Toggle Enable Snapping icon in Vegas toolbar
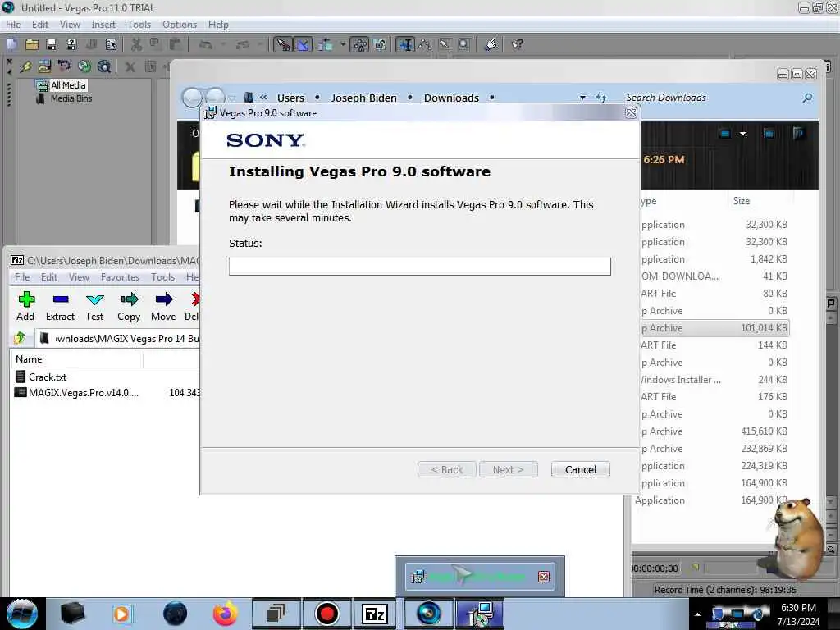 (x=283, y=44)
